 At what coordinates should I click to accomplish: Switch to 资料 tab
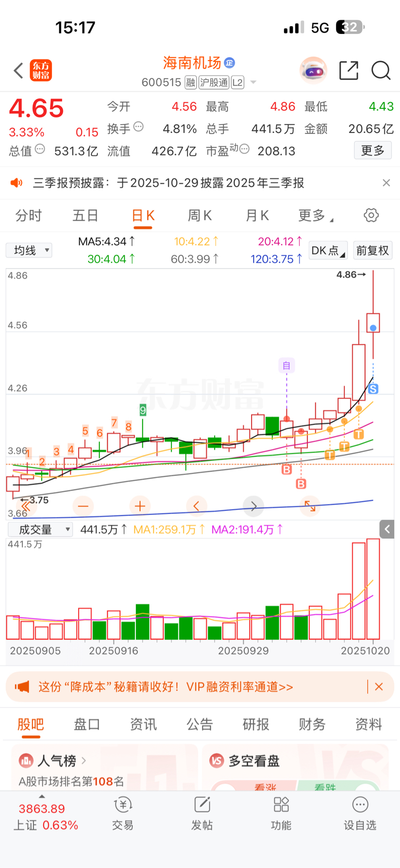tap(369, 724)
